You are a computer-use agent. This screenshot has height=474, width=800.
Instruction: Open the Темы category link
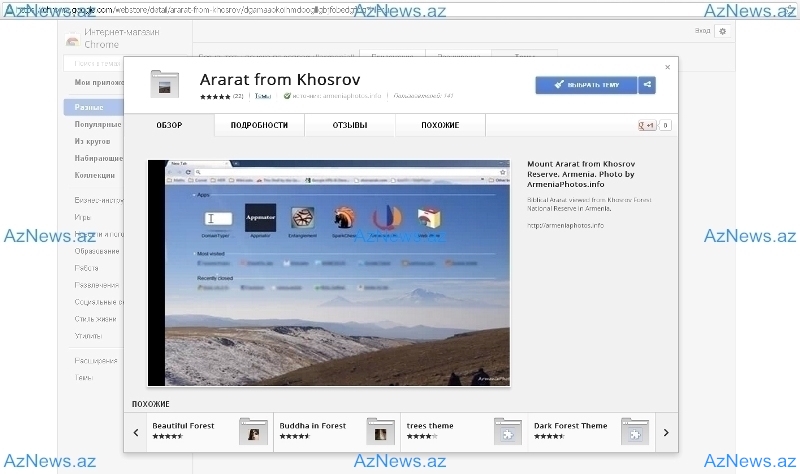(262, 96)
